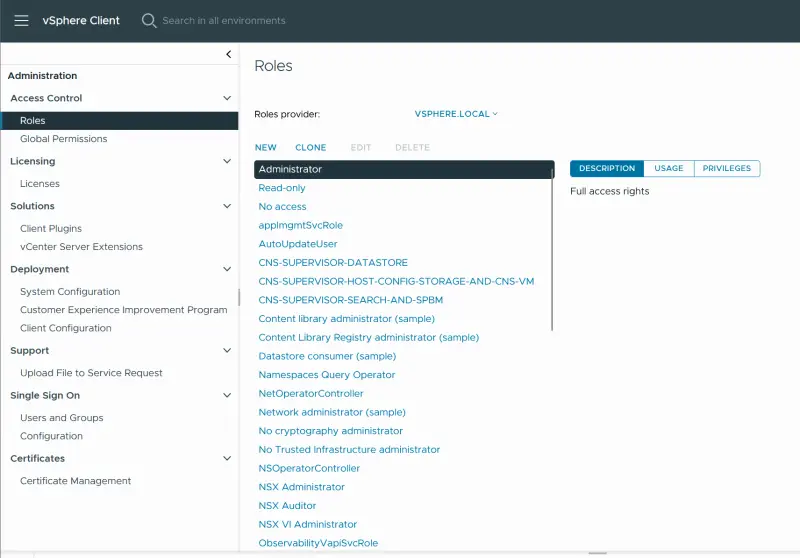Open Customer Experience Improvement Program
Image resolution: width=800 pixels, height=558 pixels.
(x=123, y=310)
